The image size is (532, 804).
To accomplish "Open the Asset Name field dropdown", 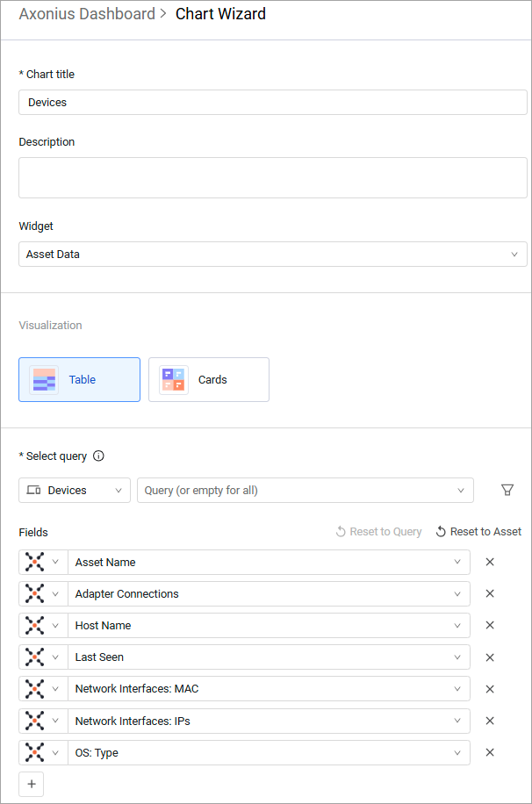I will (269, 562).
